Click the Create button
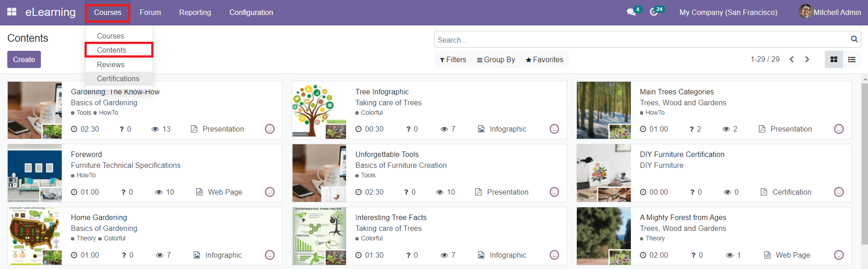This screenshot has height=269, width=868. pyautogui.click(x=24, y=59)
